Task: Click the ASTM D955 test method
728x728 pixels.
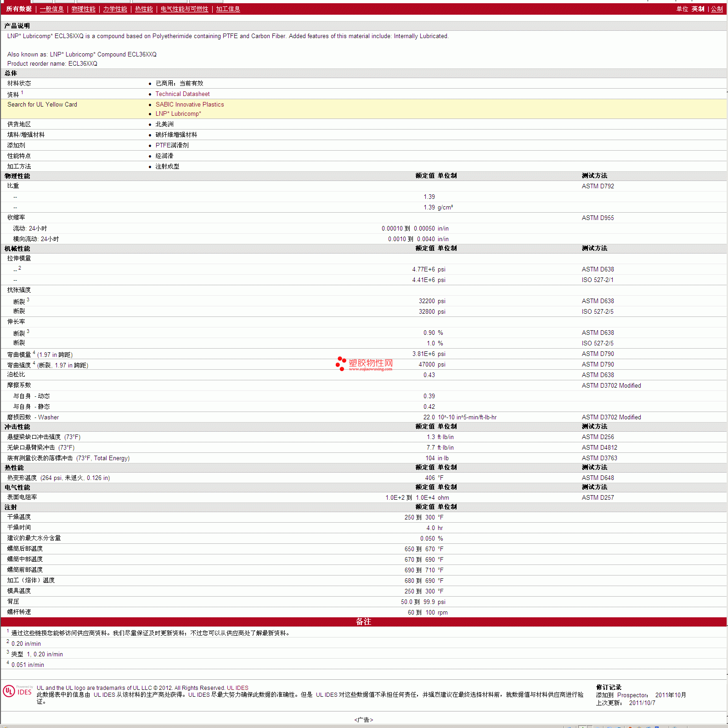Action: (598, 218)
